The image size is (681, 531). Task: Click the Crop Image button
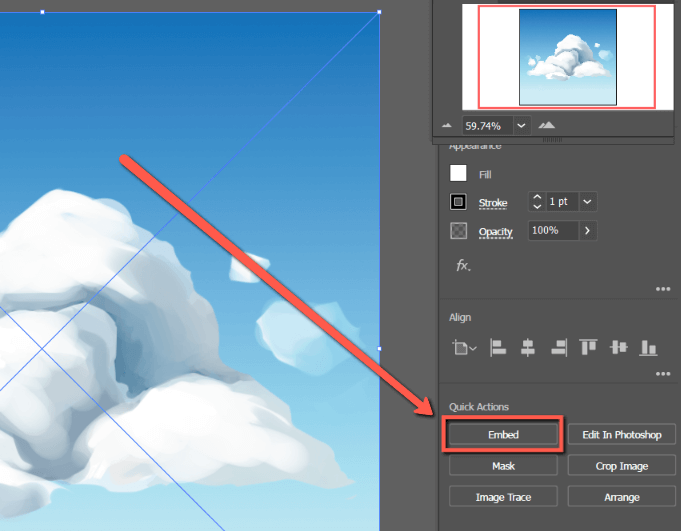pyautogui.click(x=621, y=466)
